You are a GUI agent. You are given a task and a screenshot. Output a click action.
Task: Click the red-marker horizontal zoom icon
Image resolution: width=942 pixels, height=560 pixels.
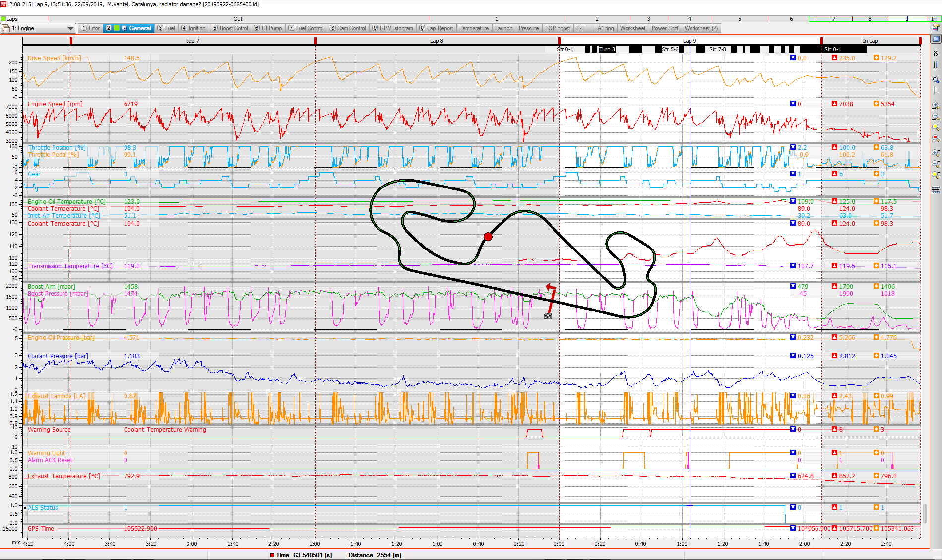click(x=936, y=138)
